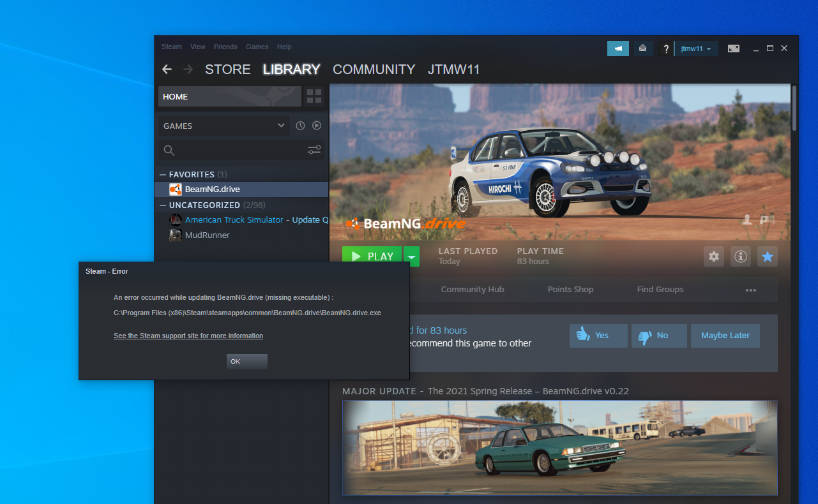This screenshot has height=504, width=818.
Task: Click the library page vertical scrollbar
Action: click(x=794, y=108)
